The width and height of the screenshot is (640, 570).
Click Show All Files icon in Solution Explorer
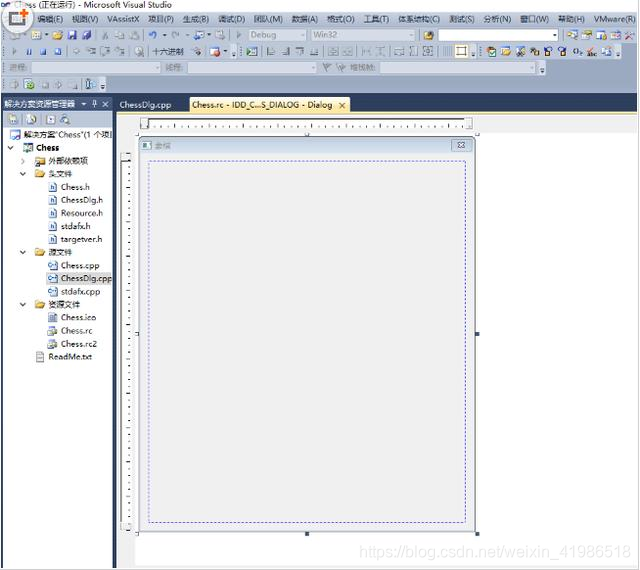(x=31, y=119)
